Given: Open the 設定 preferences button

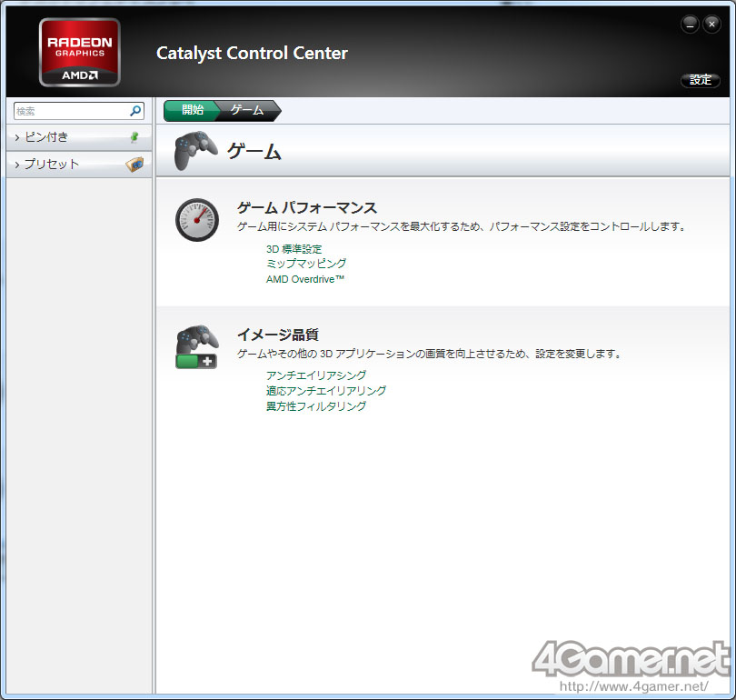Looking at the screenshot, I should click(x=701, y=80).
